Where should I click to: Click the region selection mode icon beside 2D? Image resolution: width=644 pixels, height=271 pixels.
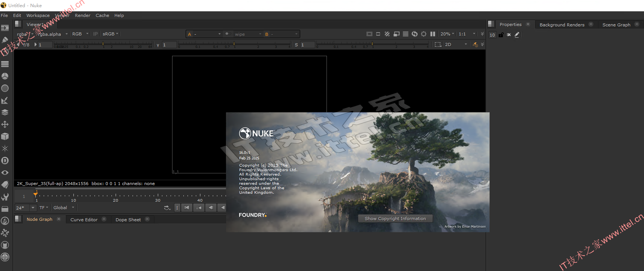[x=438, y=44]
